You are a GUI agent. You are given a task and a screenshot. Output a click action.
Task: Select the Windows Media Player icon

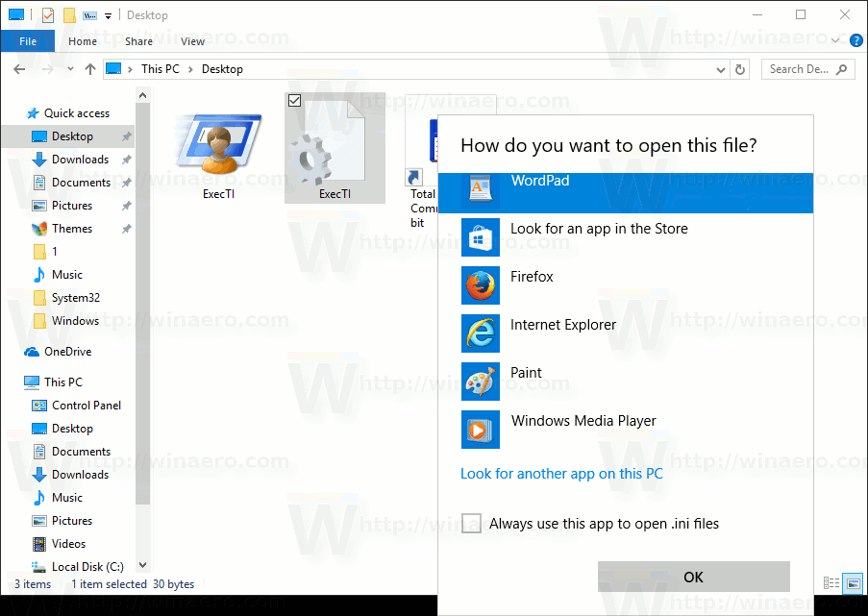480,430
